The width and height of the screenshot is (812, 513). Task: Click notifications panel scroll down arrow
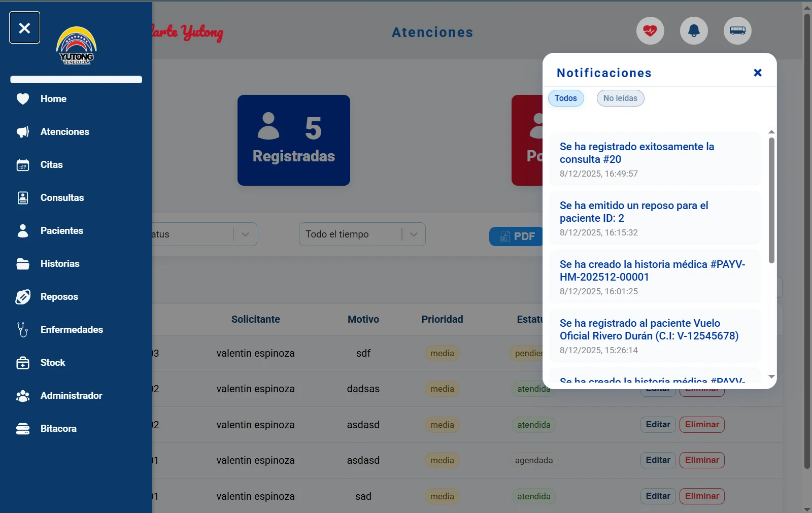771,377
